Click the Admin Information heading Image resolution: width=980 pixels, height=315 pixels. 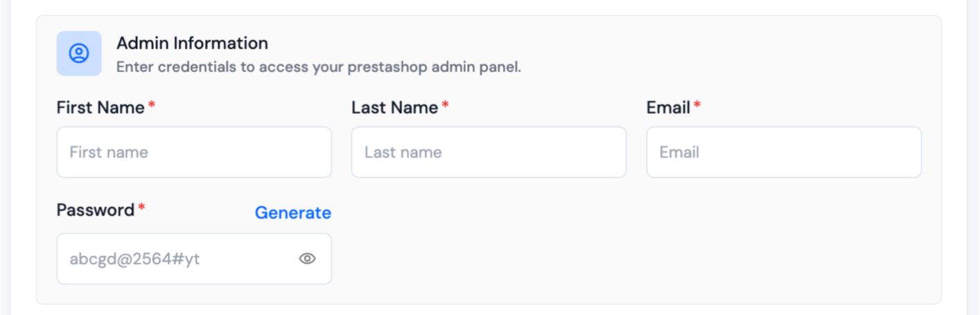point(192,43)
